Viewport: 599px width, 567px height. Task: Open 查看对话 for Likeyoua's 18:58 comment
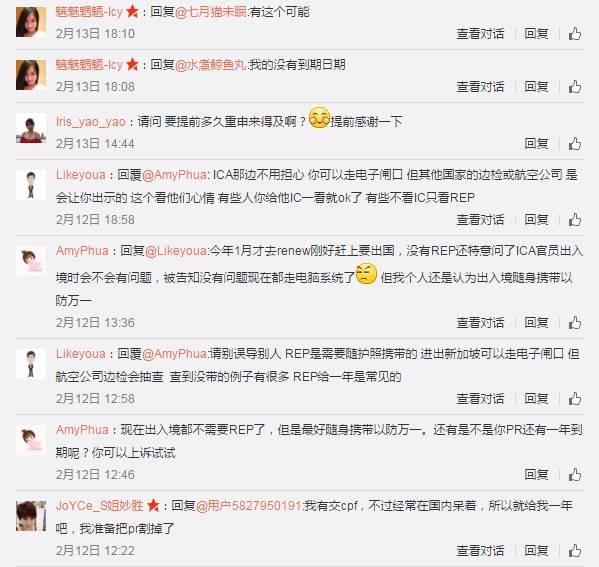coord(480,220)
